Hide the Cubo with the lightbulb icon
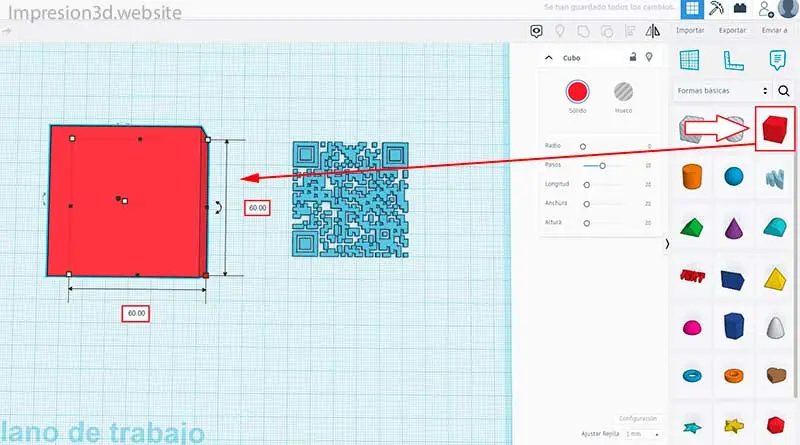Screen dimensions: 800x445 pos(649,57)
